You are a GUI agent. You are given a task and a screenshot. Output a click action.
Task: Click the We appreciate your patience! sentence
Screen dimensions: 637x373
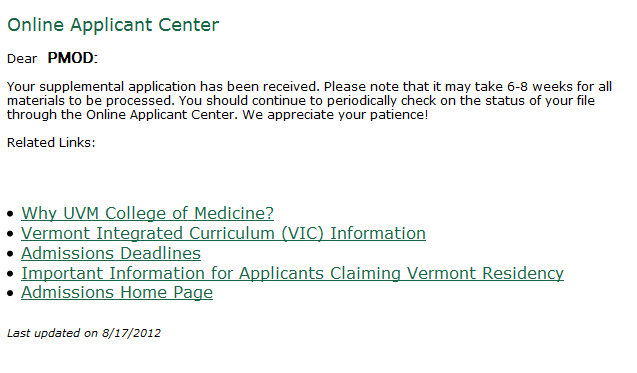335,115
